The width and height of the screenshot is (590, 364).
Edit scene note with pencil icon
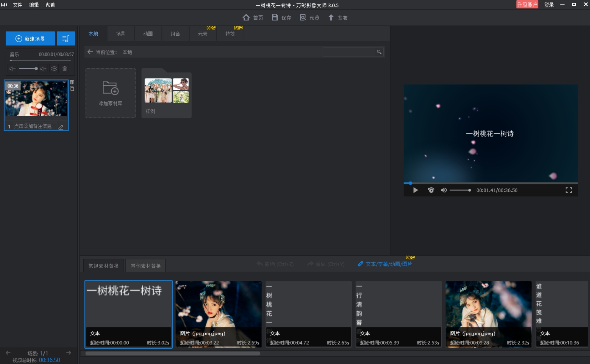[61, 127]
